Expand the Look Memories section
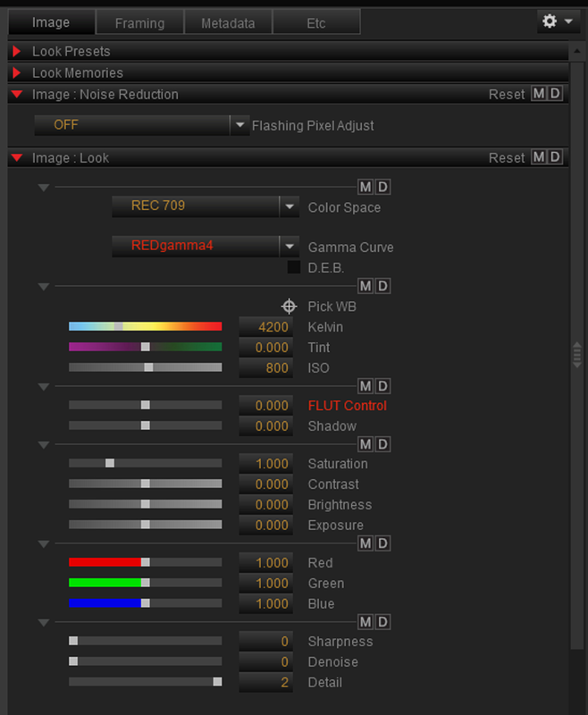This screenshot has height=715, width=588. coord(17,72)
